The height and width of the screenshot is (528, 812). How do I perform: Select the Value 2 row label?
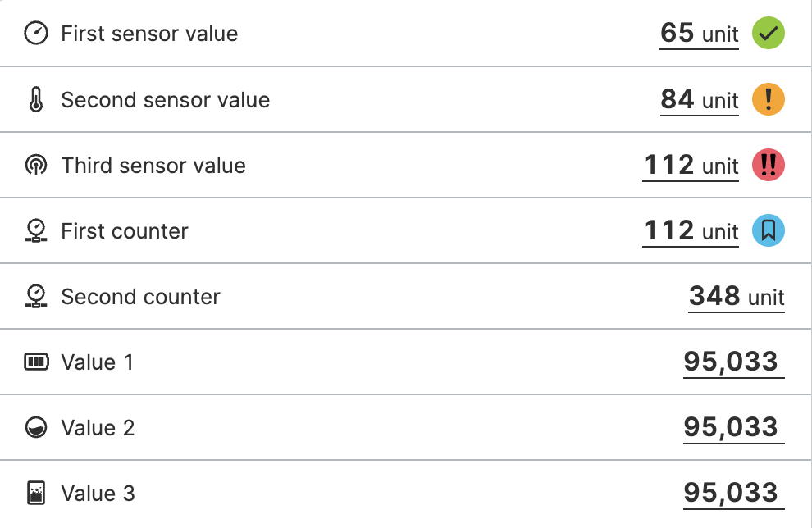pos(98,428)
